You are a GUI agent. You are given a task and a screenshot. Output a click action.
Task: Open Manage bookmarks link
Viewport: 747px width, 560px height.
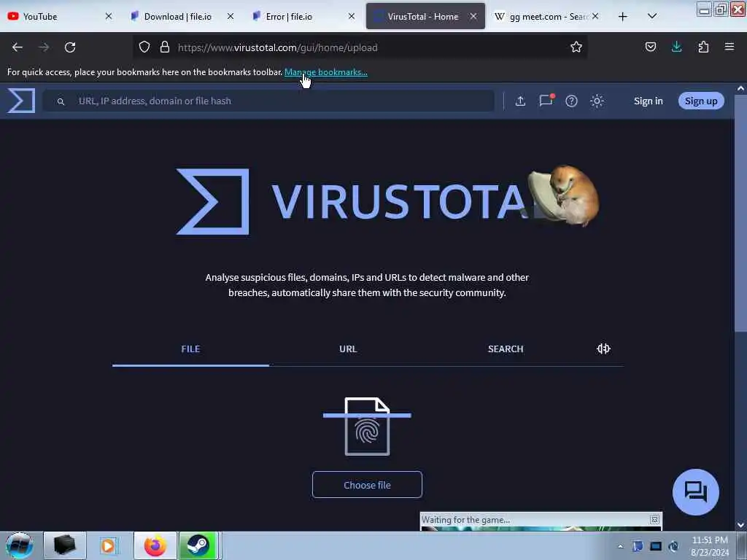(x=326, y=72)
